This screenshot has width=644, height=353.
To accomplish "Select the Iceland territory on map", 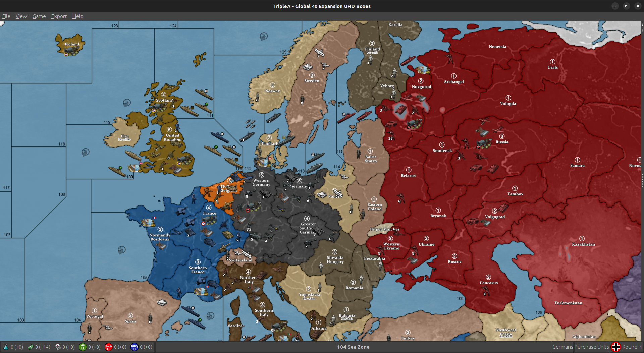I will [x=71, y=44].
